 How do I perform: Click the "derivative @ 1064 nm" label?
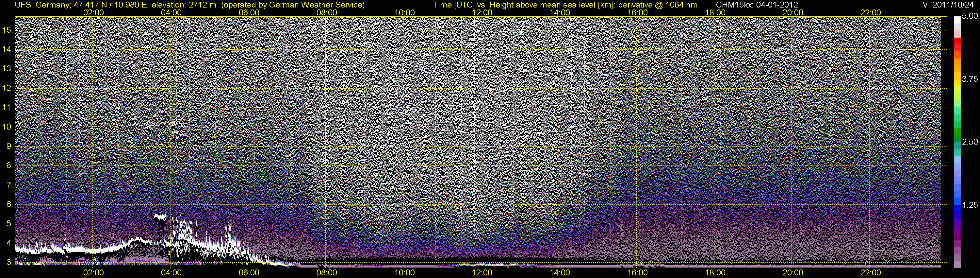[658, 5]
